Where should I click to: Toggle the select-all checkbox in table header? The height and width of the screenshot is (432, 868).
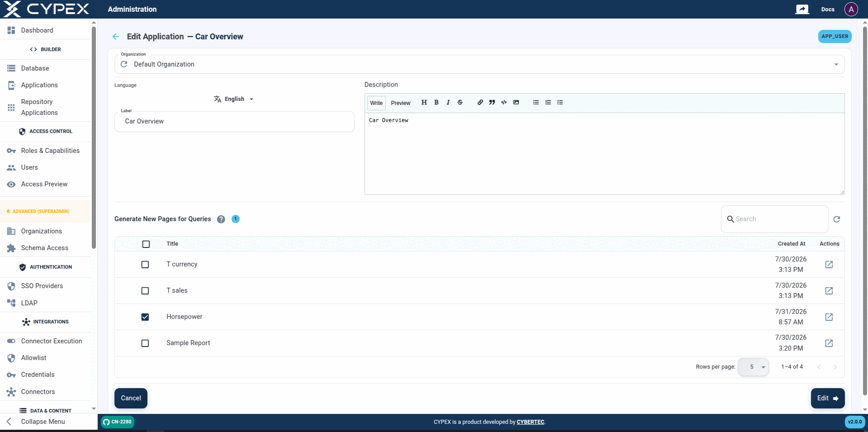pos(146,244)
